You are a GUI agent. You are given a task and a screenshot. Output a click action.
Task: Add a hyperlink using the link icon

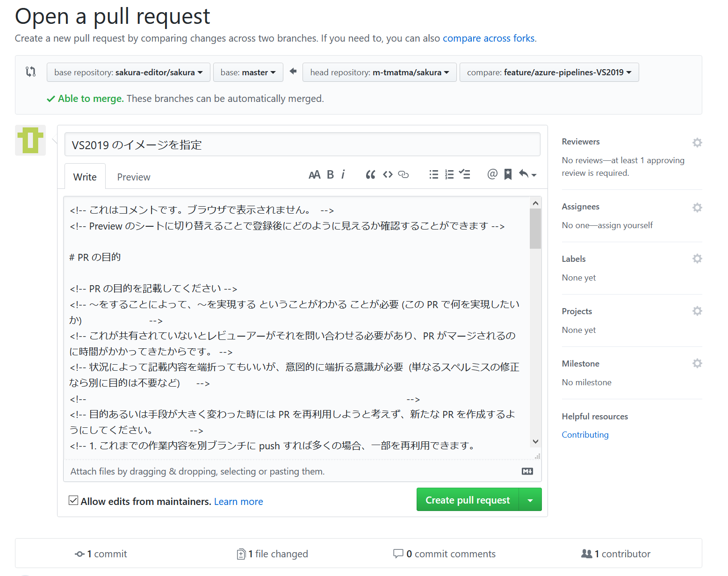coord(403,174)
